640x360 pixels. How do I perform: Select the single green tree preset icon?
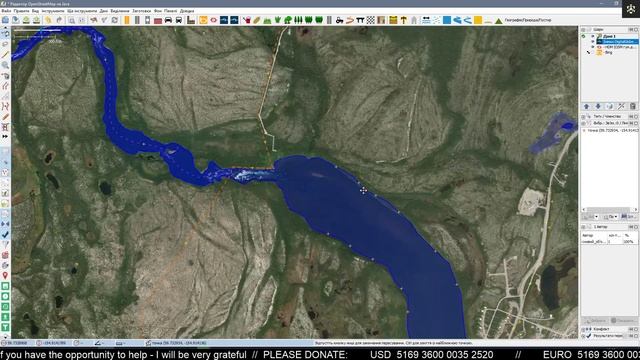(288, 20)
